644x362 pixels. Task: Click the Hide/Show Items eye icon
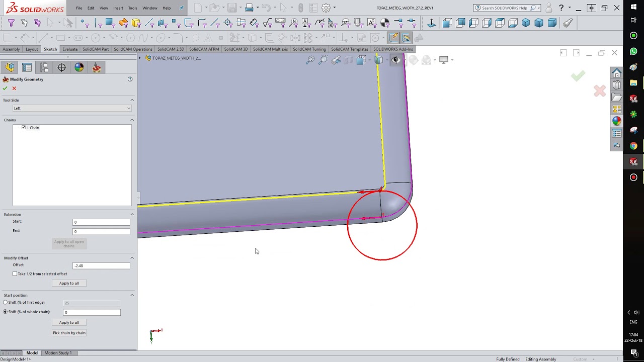(x=396, y=60)
